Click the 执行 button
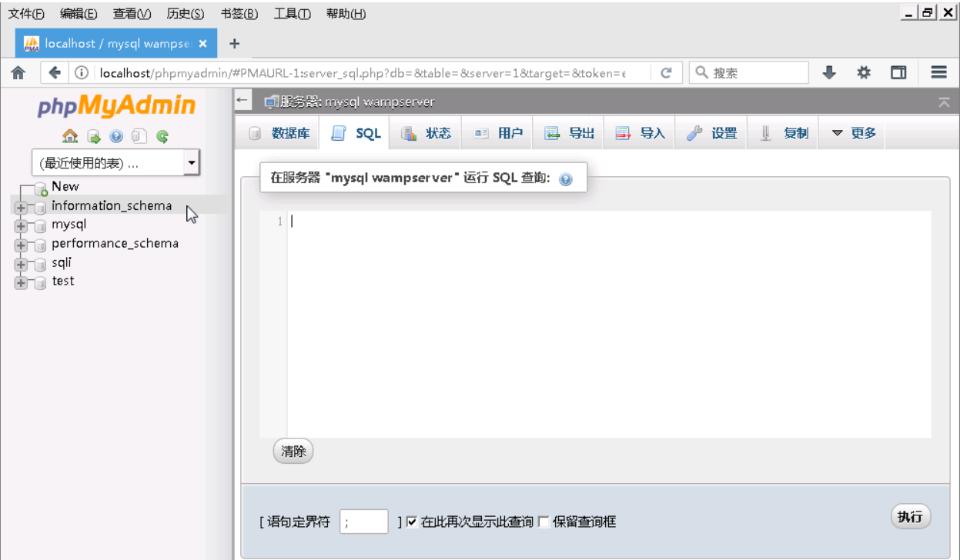 911,517
